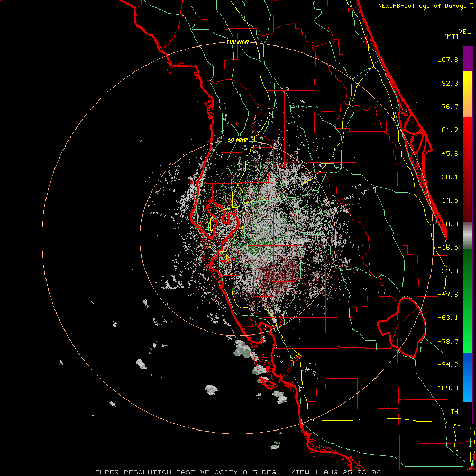
Task: Click the [KT] units label
Action: [451, 36]
